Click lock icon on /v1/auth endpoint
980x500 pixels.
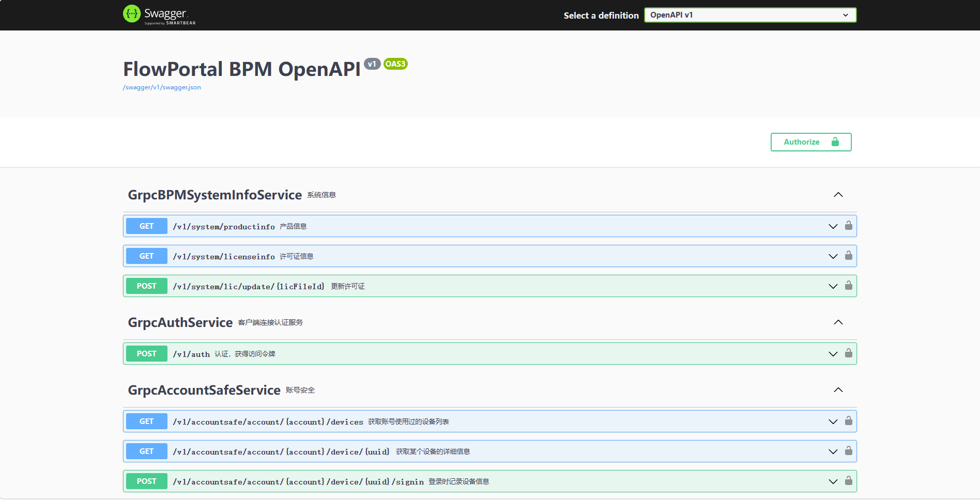[848, 353]
